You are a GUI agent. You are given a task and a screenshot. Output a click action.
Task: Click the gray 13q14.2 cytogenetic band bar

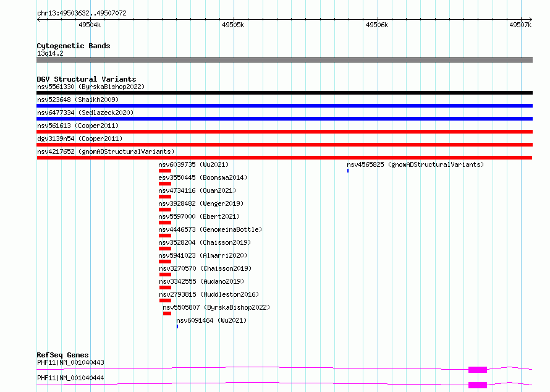click(x=284, y=60)
